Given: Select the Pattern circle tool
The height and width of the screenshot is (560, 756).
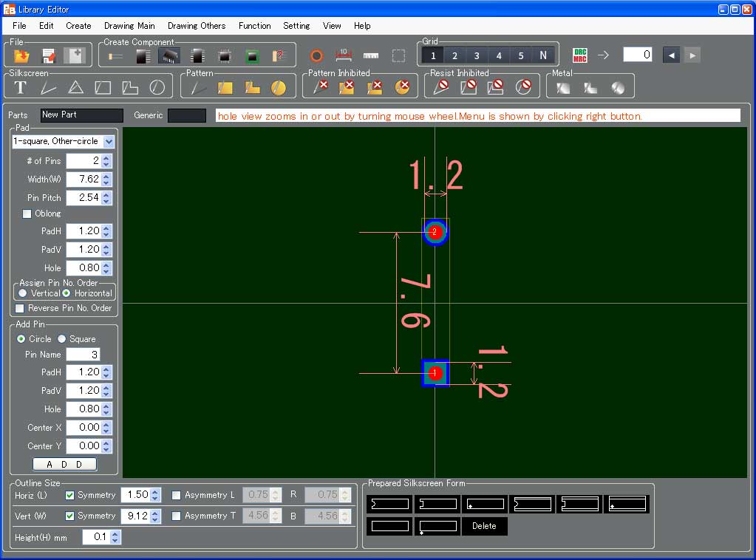Looking at the screenshot, I should coord(278,88).
